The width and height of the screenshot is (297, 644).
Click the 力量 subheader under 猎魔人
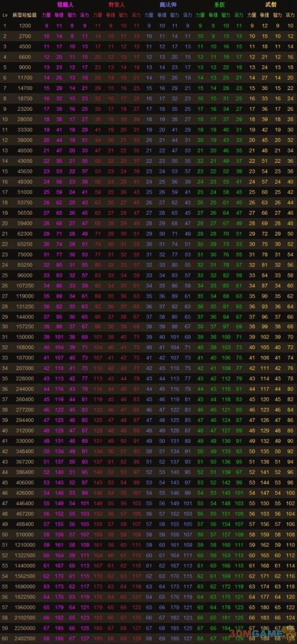tap(46, 15)
